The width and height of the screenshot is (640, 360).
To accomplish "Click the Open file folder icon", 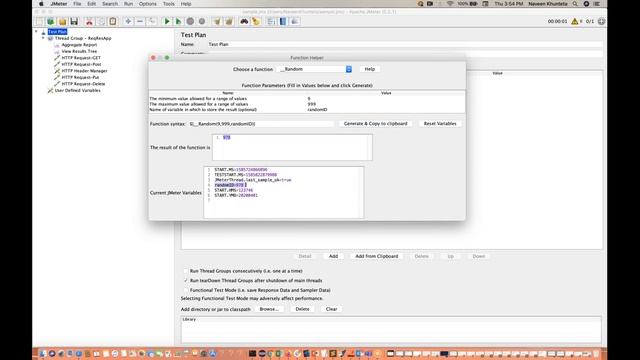I will point(62,21).
